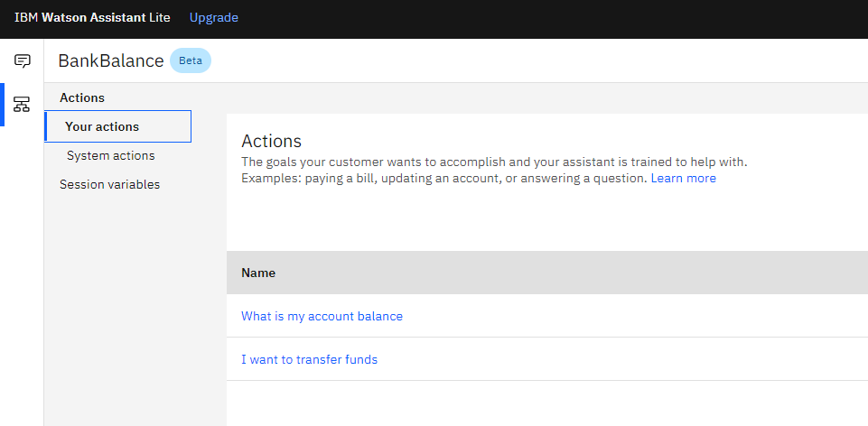The image size is (868, 426).
Task: Follow the Learn more link
Action: (x=683, y=178)
